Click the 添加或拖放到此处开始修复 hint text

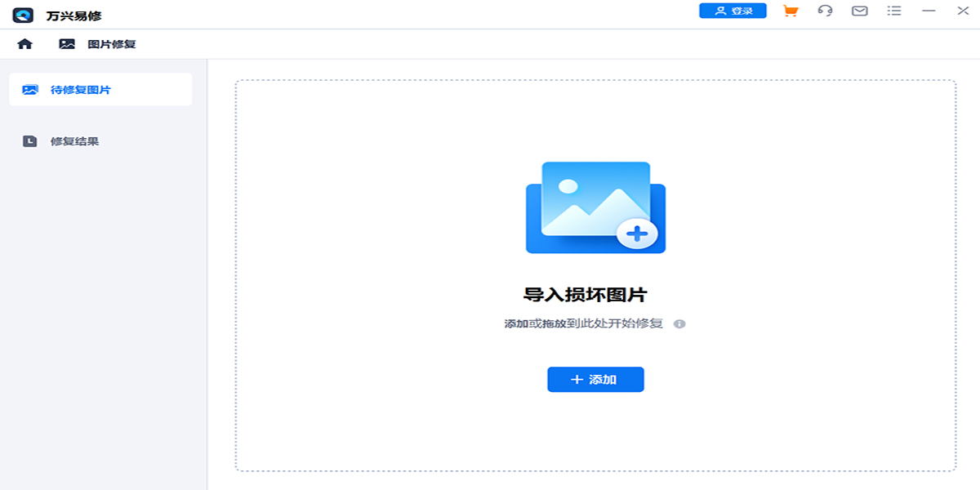[584, 324]
